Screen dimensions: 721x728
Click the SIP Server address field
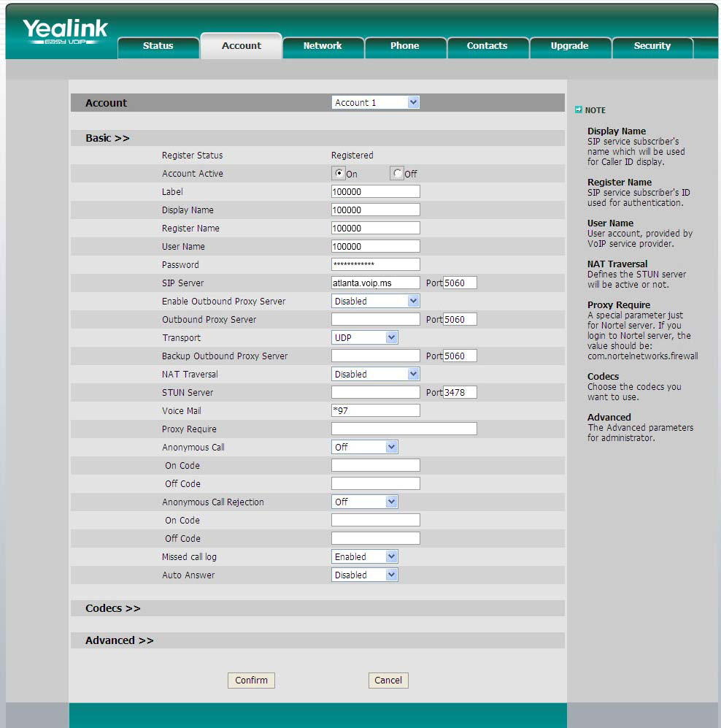(x=375, y=283)
